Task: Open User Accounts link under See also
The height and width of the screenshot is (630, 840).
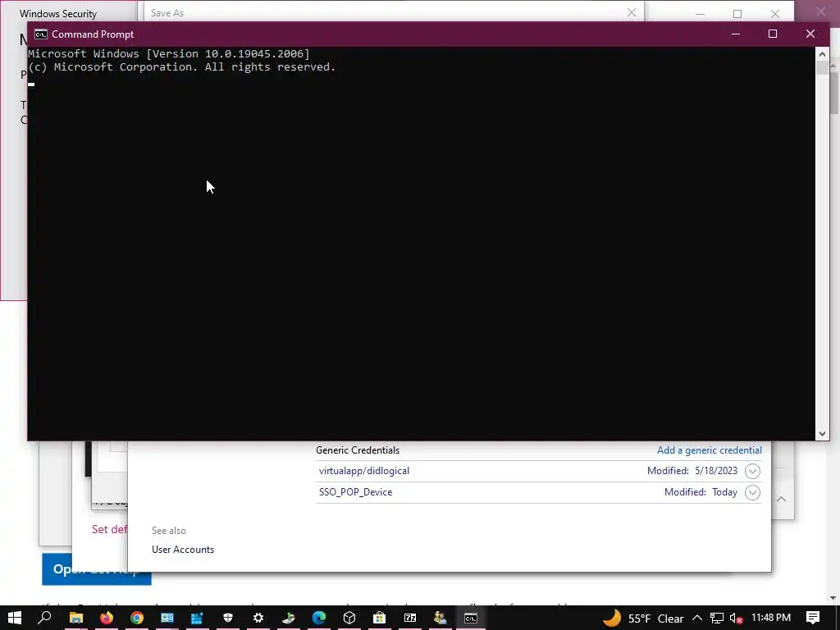Action: click(183, 549)
